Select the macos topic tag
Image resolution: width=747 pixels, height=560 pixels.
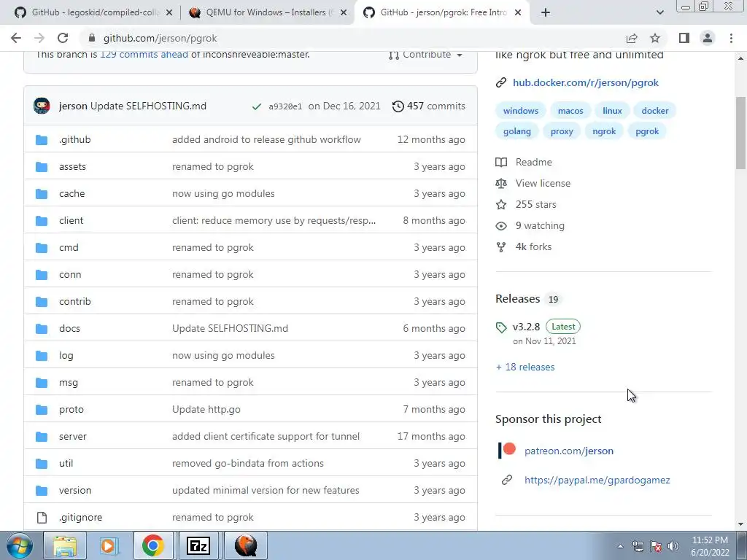(x=570, y=111)
